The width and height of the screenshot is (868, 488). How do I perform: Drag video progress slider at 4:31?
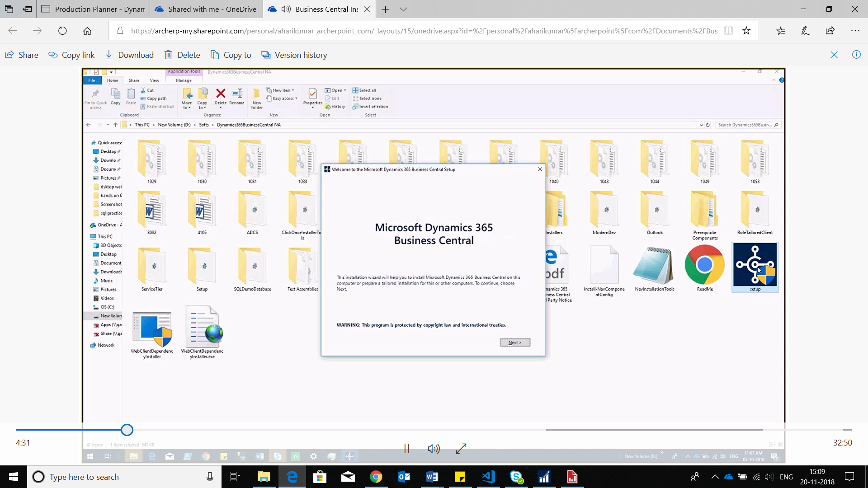click(127, 430)
